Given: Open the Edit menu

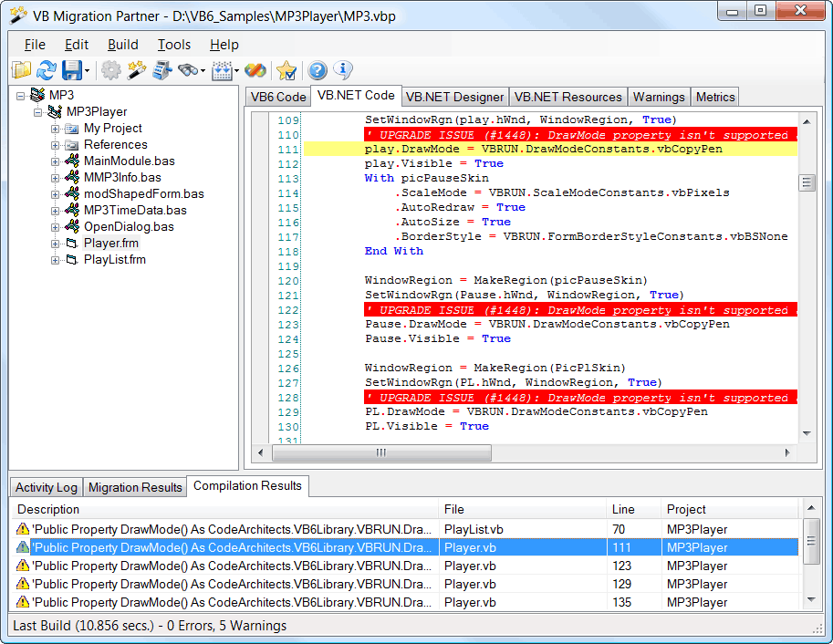Looking at the screenshot, I should tap(77, 45).
